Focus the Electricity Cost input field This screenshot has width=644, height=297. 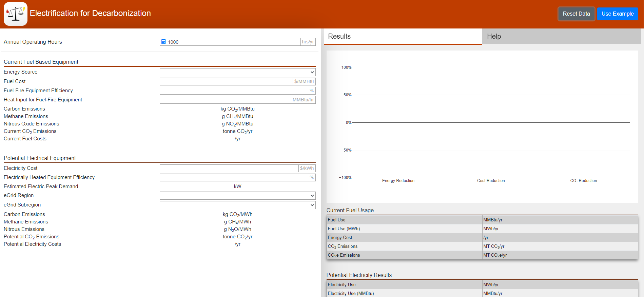229,168
